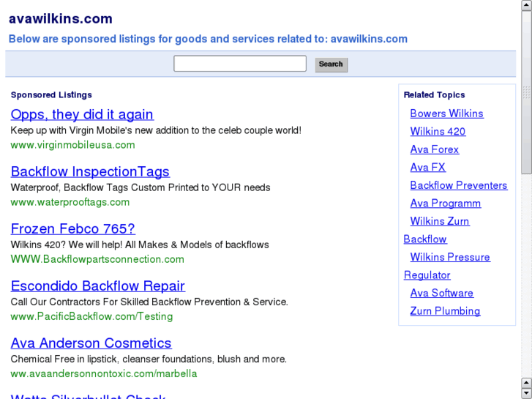
Task: Click the scrollbar down arrow at bottom
Action: click(527, 393)
